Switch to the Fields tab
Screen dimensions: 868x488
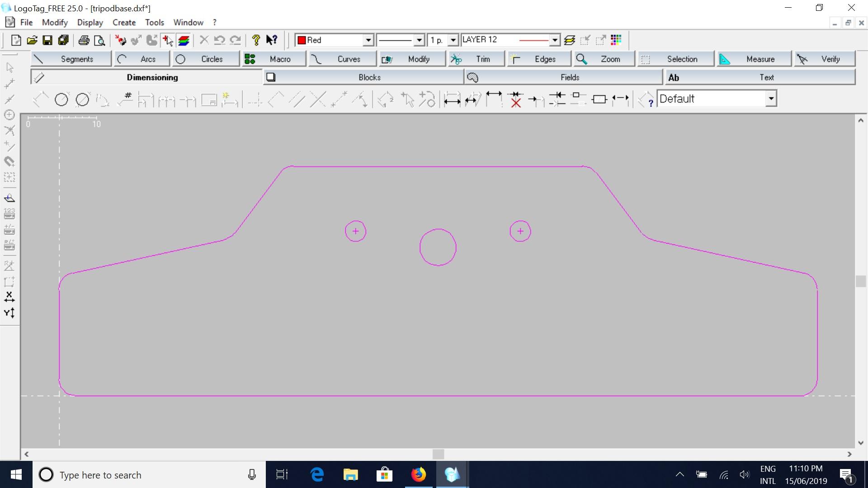click(x=563, y=77)
